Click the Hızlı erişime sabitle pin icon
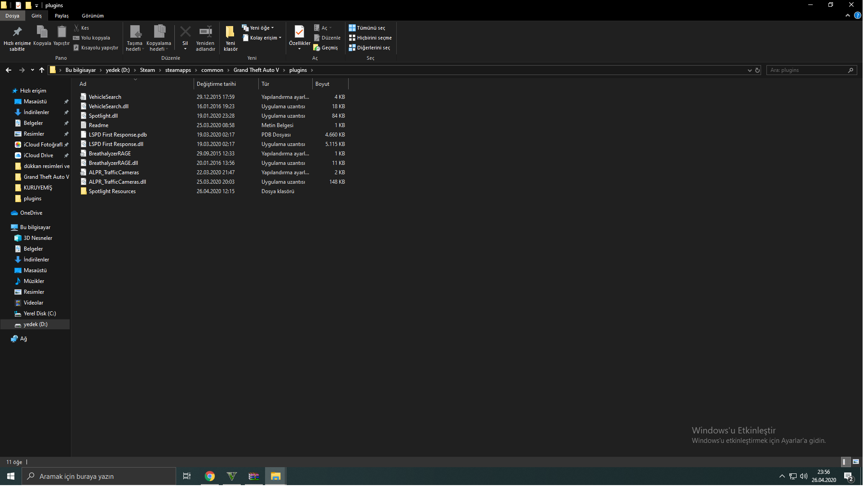 (x=17, y=32)
